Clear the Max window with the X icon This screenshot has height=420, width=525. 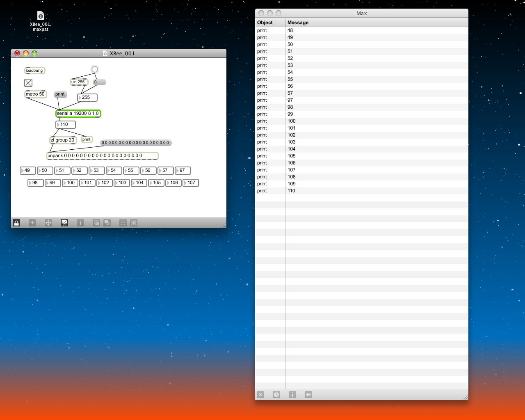pos(260,395)
